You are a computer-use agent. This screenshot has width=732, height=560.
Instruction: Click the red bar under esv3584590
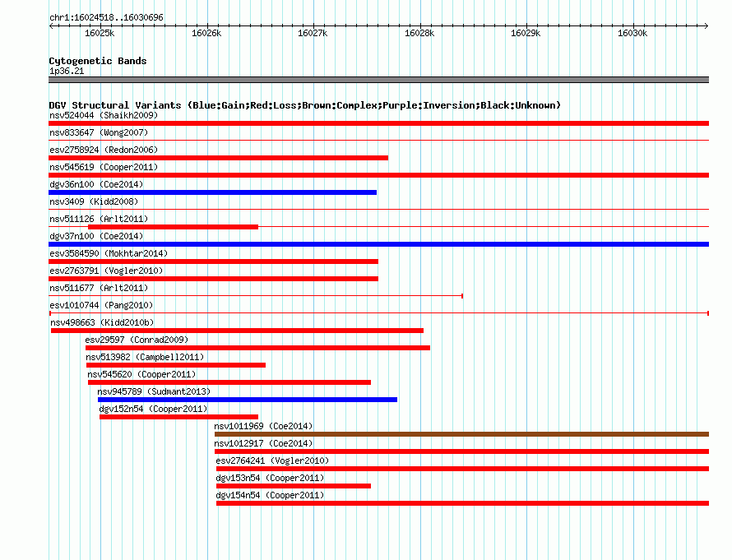pyautogui.click(x=213, y=261)
